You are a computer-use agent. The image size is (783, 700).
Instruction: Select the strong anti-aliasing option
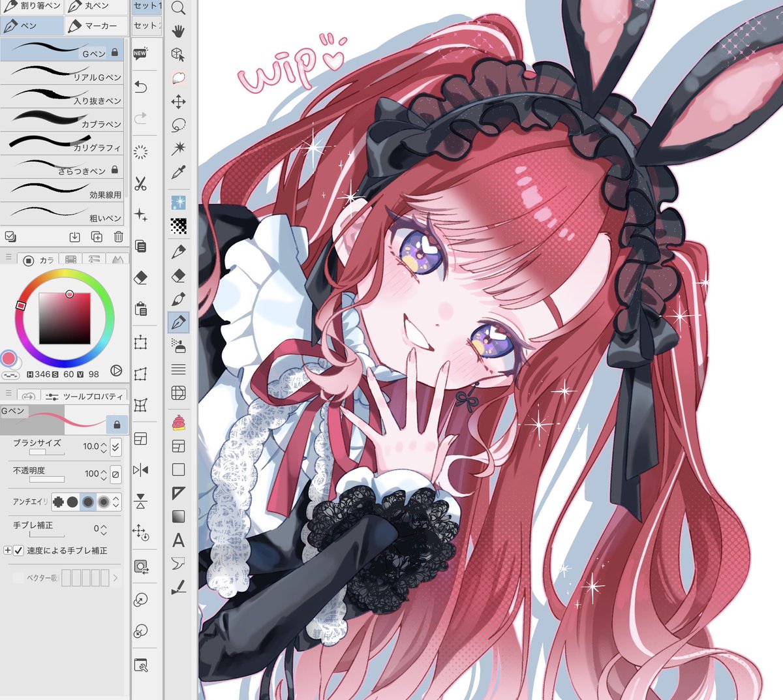[103, 502]
